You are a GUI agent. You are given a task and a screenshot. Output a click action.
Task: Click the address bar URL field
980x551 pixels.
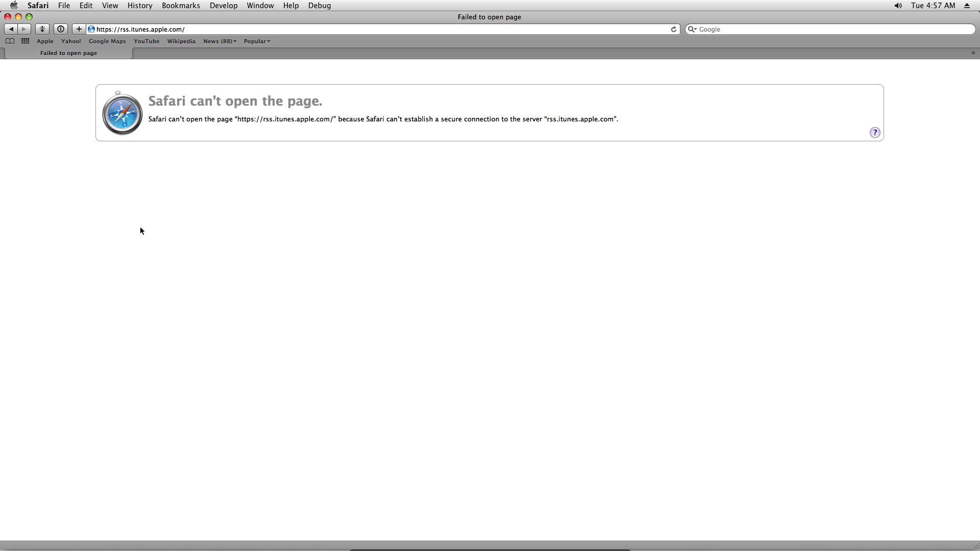383,29
